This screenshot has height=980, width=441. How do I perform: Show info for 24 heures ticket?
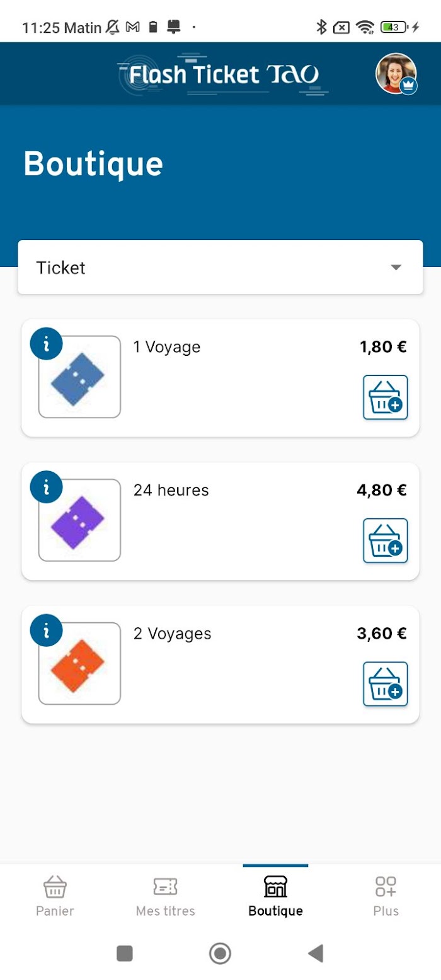pyautogui.click(x=46, y=487)
